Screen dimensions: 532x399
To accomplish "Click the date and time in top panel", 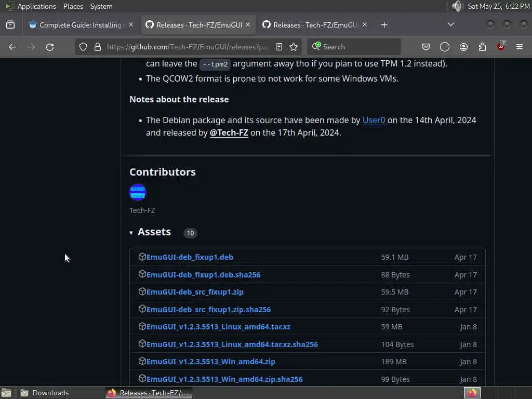I will coord(498,6).
